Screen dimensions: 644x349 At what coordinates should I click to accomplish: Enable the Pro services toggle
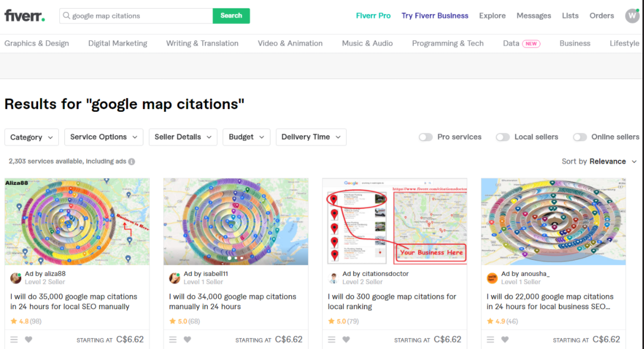pos(425,137)
